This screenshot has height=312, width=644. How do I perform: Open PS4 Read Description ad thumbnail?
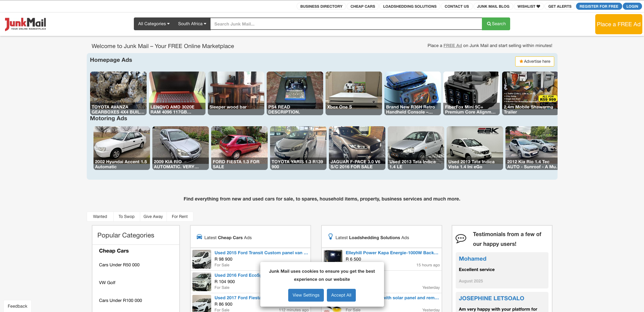(295, 93)
